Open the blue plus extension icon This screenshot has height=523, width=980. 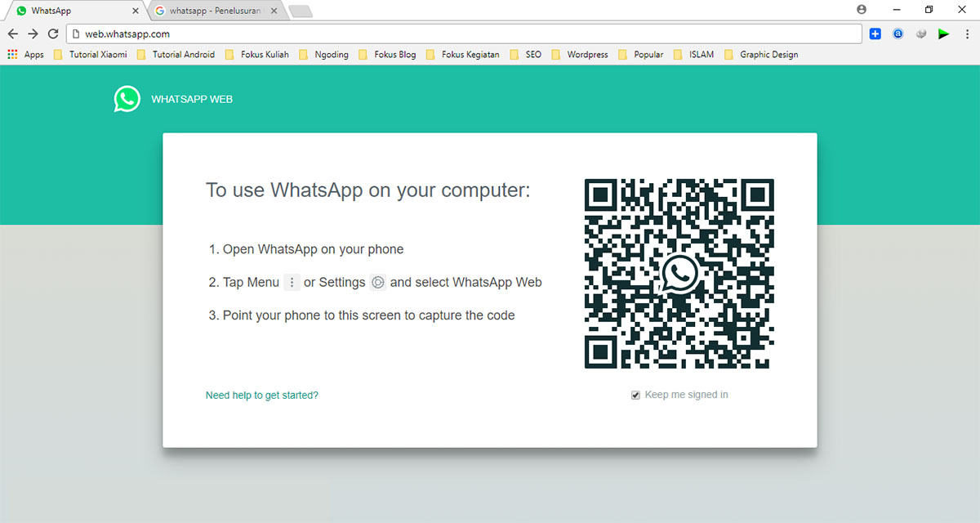coord(875,34)
